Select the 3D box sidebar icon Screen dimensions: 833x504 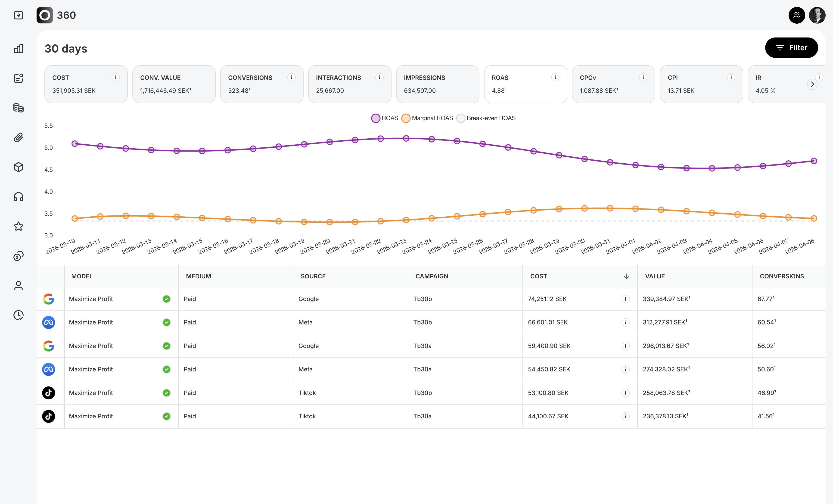[18, 167]
